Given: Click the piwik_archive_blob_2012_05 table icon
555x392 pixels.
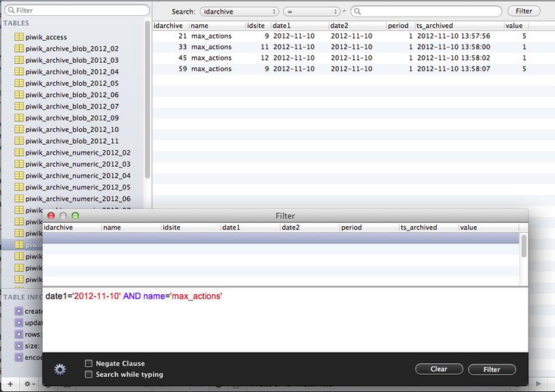Looking at the screenshot, I should click(19, 83).
